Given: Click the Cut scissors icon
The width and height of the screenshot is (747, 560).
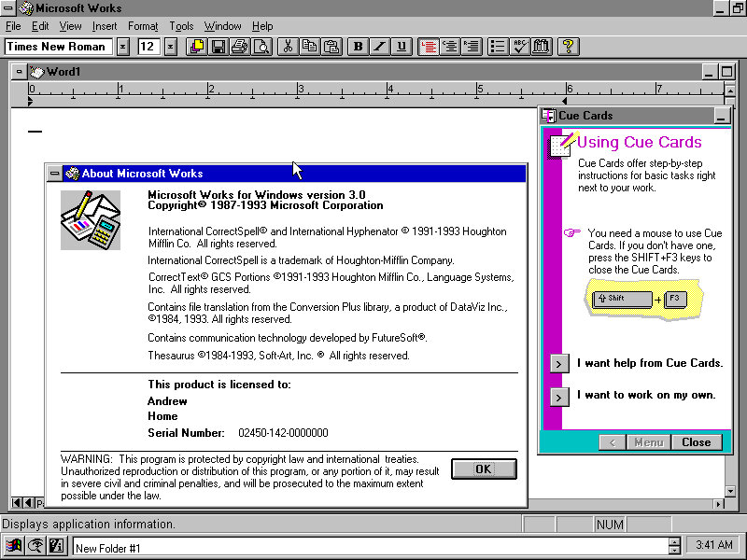Looking at the screenshot, I should tap(289, 46).
